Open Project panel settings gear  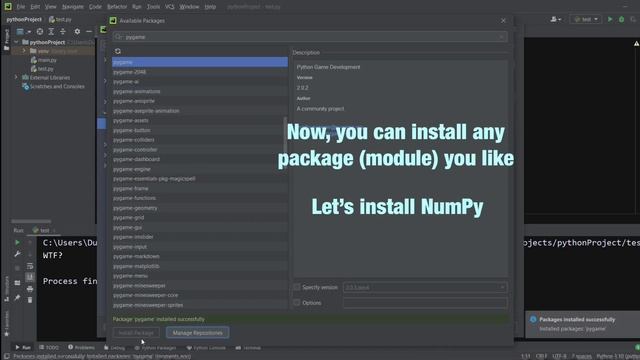click(77, 31)
